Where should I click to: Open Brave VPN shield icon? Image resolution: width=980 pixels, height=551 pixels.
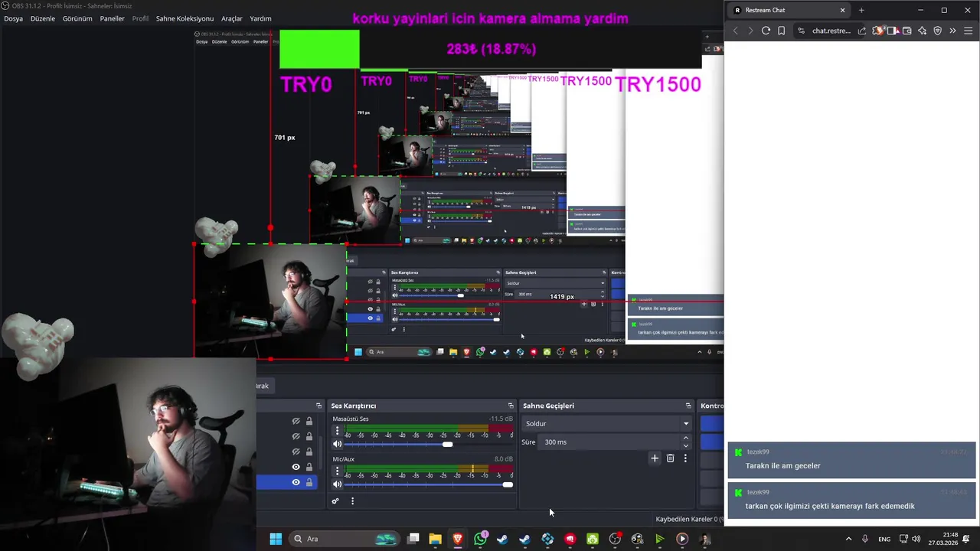938,31
